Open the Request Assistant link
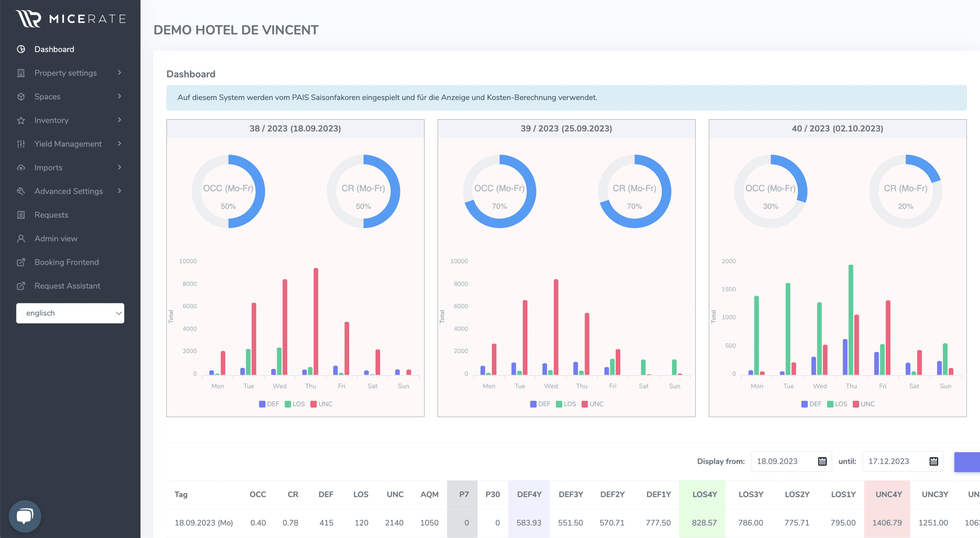 [x=68, y=286]
